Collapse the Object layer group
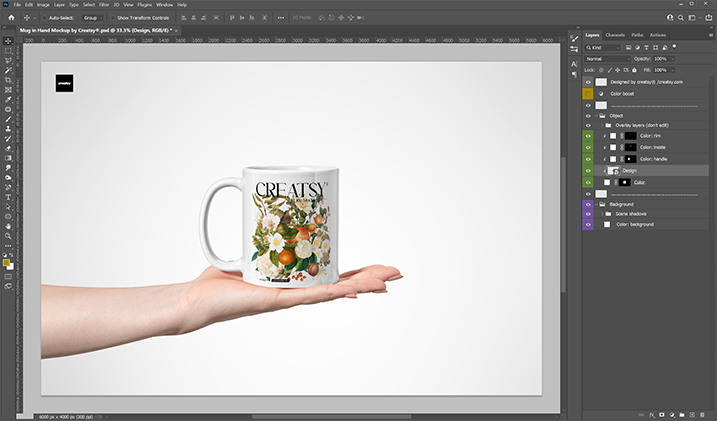 click(597, 116)
